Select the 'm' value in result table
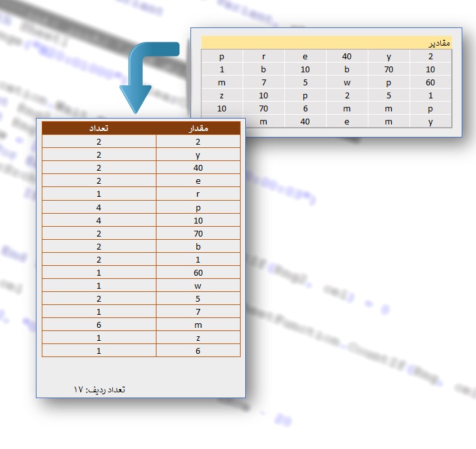The height and width of the screenshot is (449, 476). [198, 325]
